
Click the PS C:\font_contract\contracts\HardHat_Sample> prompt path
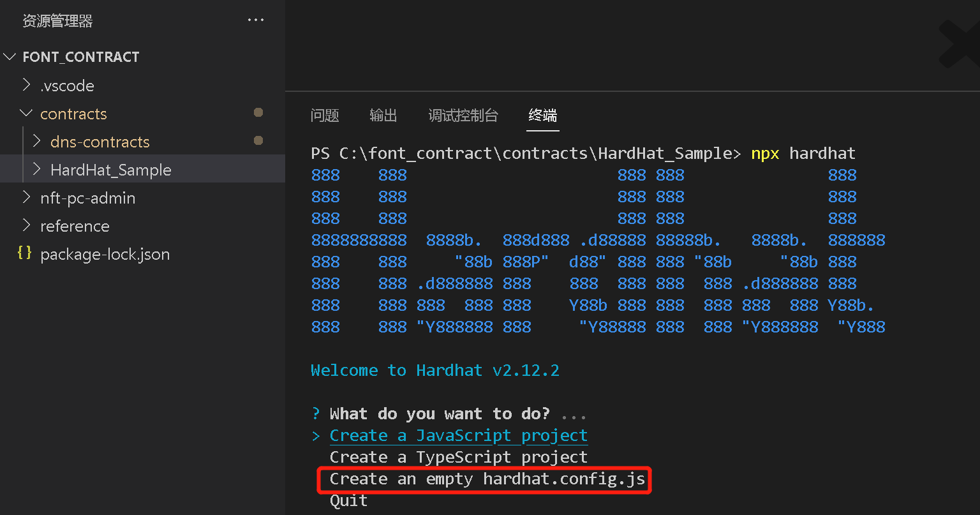click(x=526, y=153)
